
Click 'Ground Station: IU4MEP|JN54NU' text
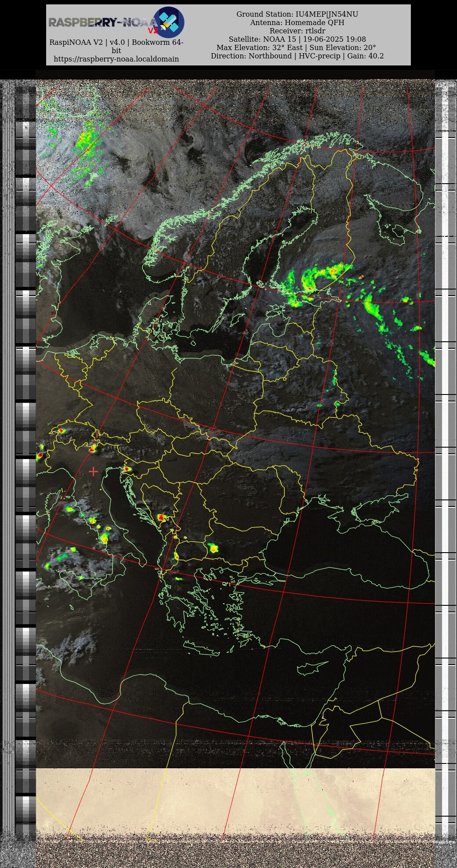click(x=297, y=14)
